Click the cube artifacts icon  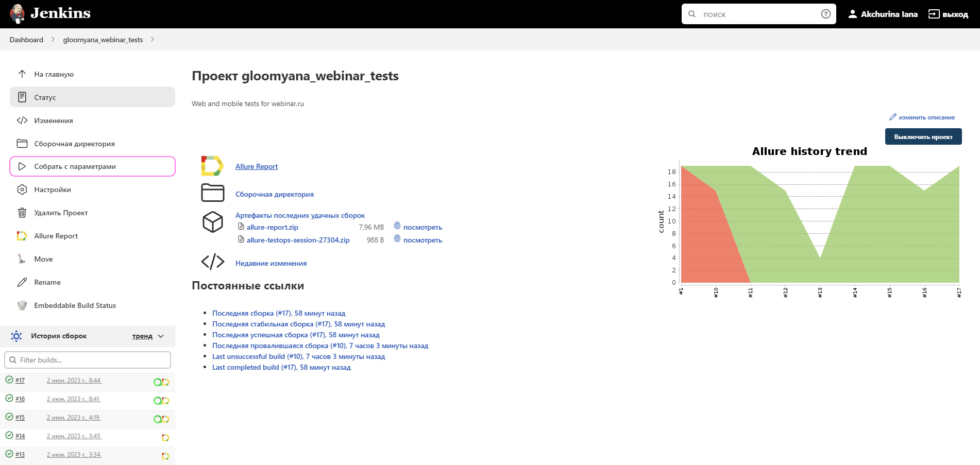pyautogui.click(x=213, y=222)
